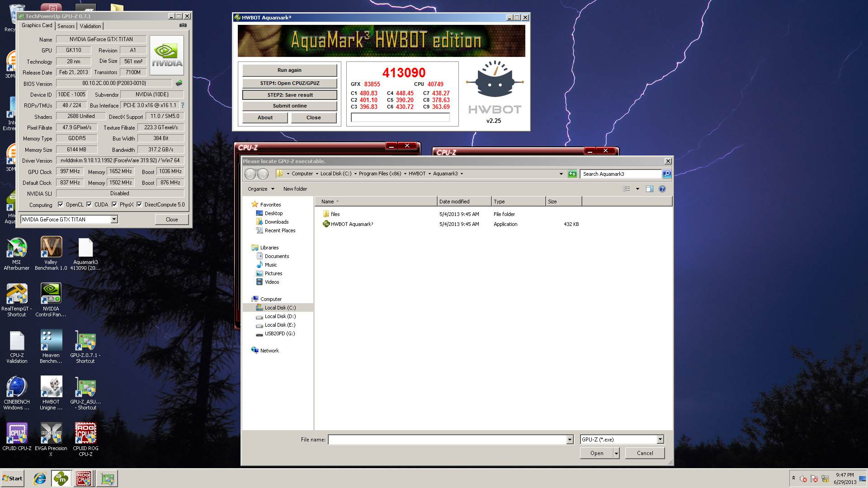The image size is (868, 488).
Task: Click the Bus Interface question mark icon
Action: [183, 105]
